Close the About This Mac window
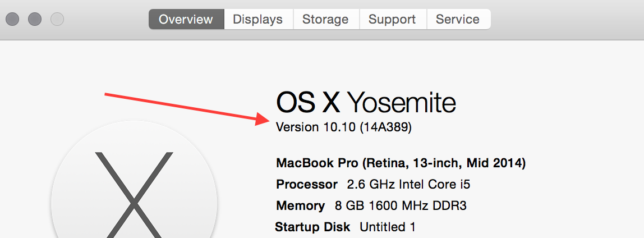This screenshot has height=238, width=644. [x=12, y=20]
